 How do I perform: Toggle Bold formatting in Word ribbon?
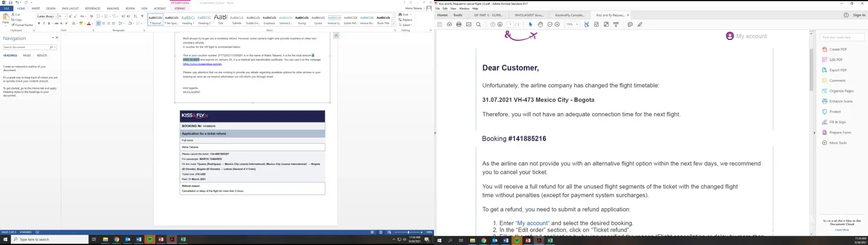pos(39,24)
